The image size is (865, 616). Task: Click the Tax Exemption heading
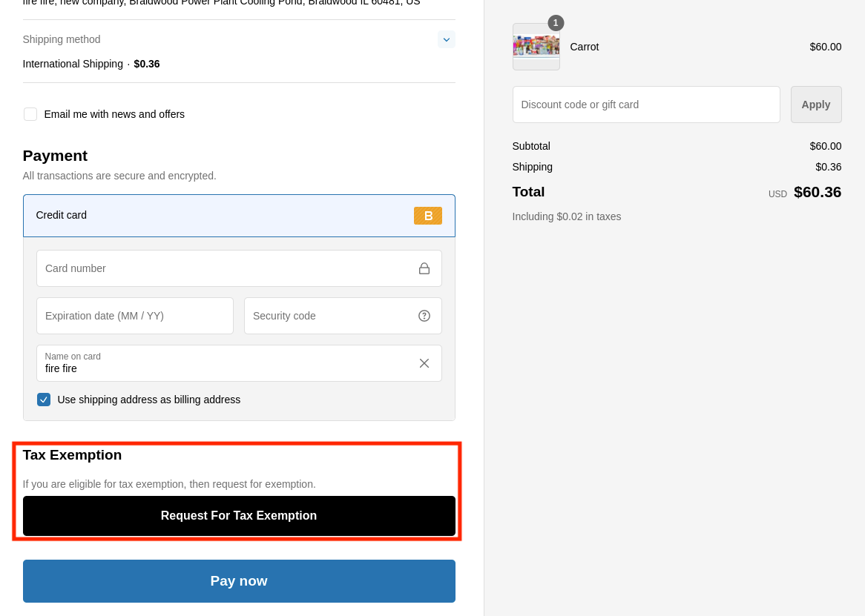(72, 455)
